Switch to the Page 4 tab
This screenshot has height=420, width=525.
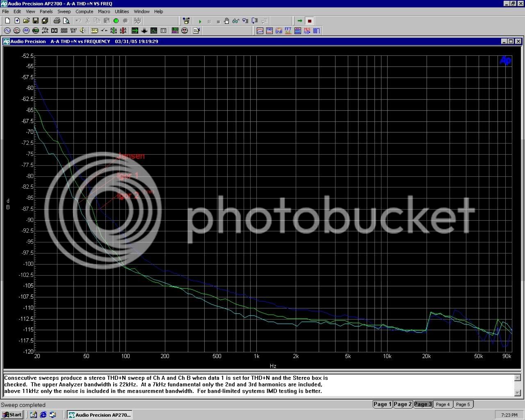pyautogui.click(x=443, y=404)
